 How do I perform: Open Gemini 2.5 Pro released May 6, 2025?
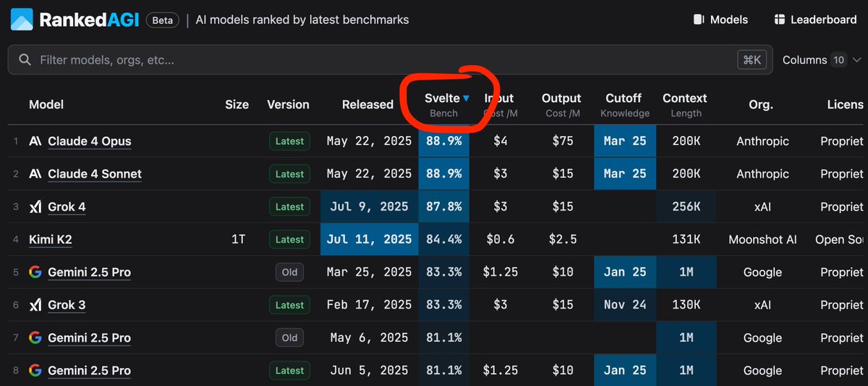coord(89,337)
